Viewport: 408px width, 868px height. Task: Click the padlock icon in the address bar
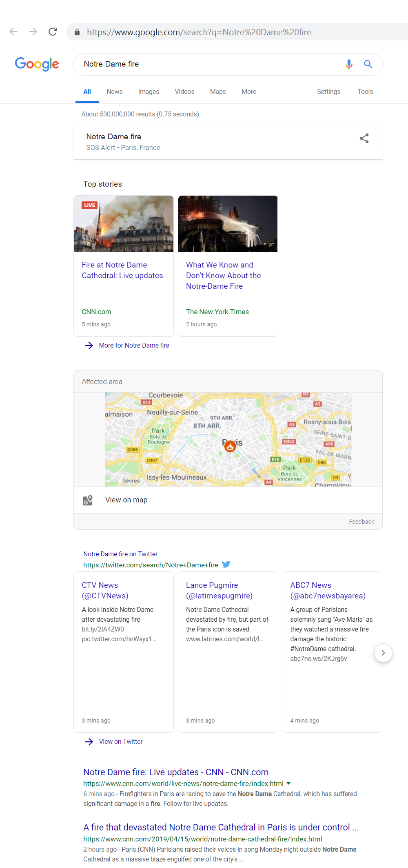[77, 32]
